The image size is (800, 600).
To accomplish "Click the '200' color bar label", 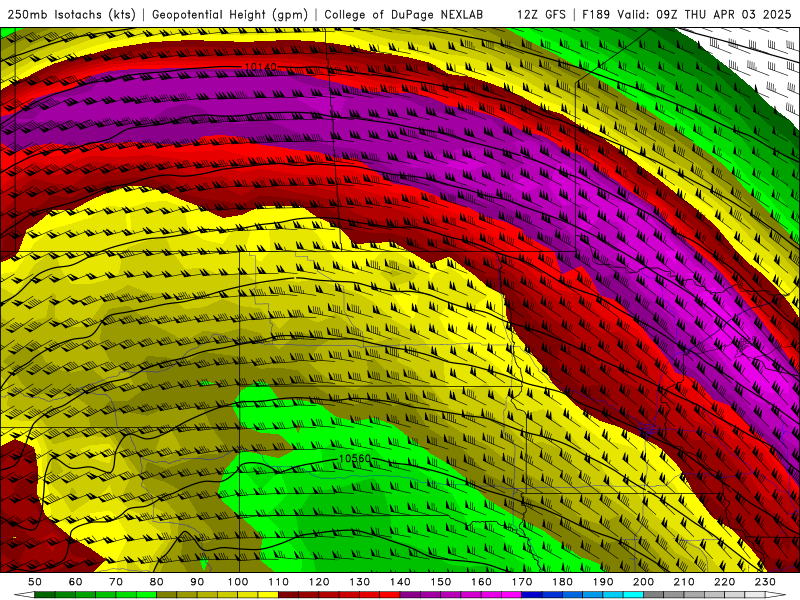I will 643,582.
